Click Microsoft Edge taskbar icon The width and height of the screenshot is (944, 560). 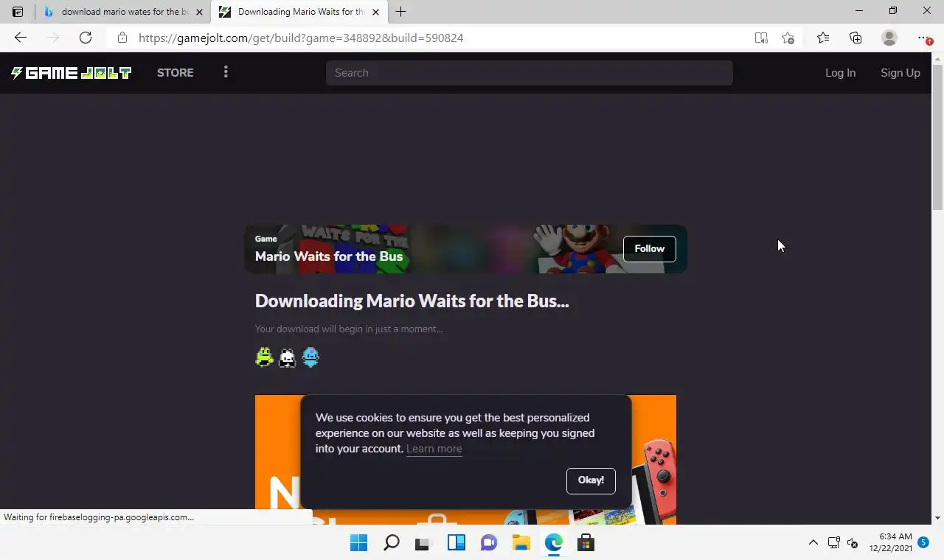tap(553, 543)
